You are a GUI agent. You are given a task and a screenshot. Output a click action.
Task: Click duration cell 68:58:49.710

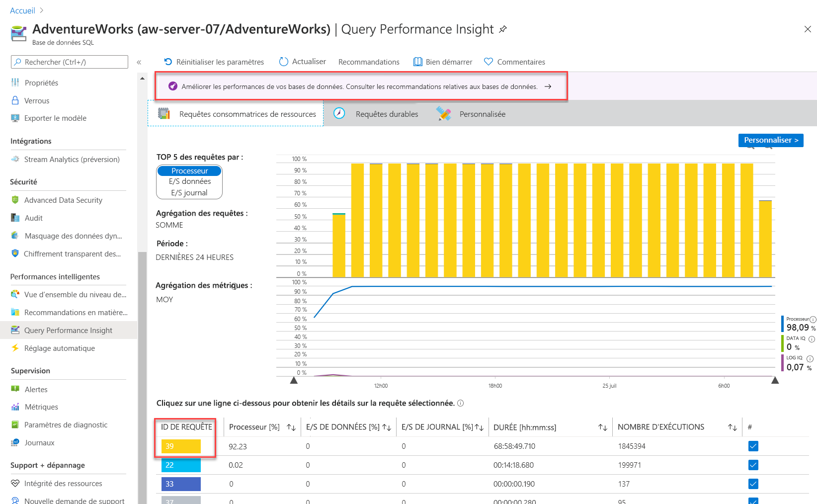pos(514,446)
